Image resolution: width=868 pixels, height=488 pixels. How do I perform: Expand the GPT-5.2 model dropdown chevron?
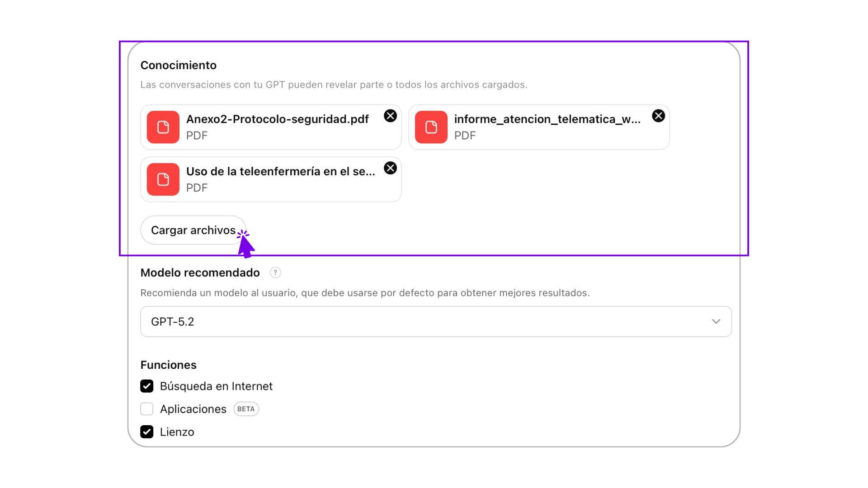[716, 322]
